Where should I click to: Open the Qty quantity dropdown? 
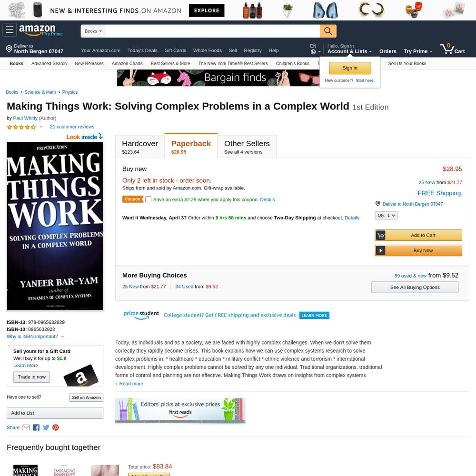(x=386, y=215)
